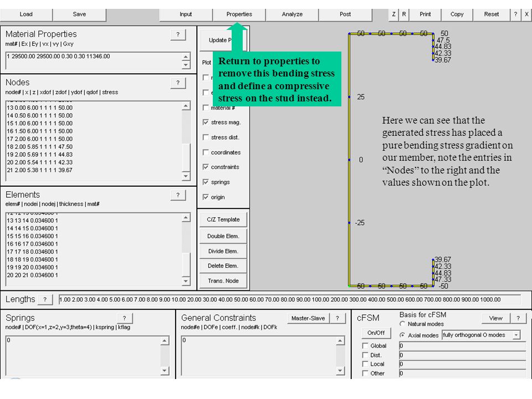Viewport: 532px width, 399px height.
Task: Click the General Constraints text box
Action: coord(259,356)
